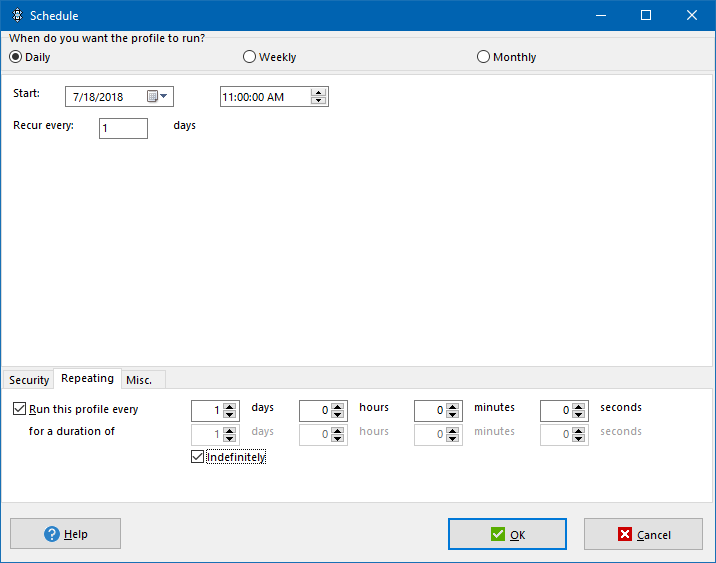Increase the duration hours value
This screenshot has height=563, width=716.
(x=337, y=431)
